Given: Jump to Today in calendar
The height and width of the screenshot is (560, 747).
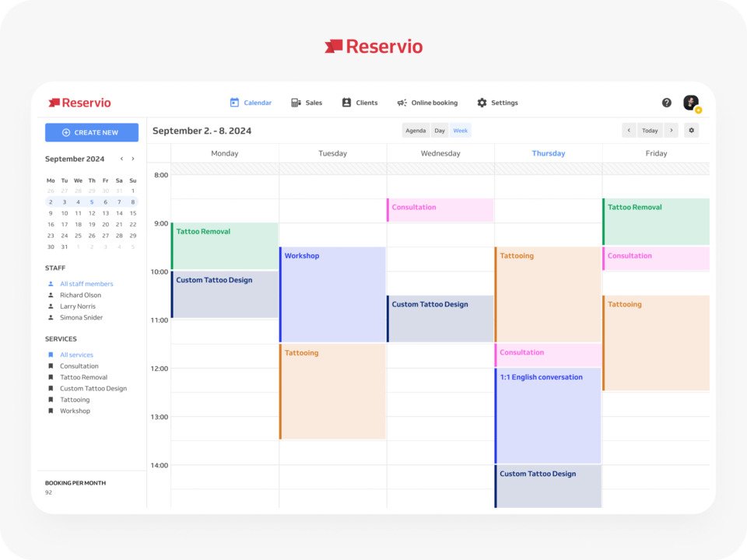Looking at the screenshot, I should click(x=650, y=131).
